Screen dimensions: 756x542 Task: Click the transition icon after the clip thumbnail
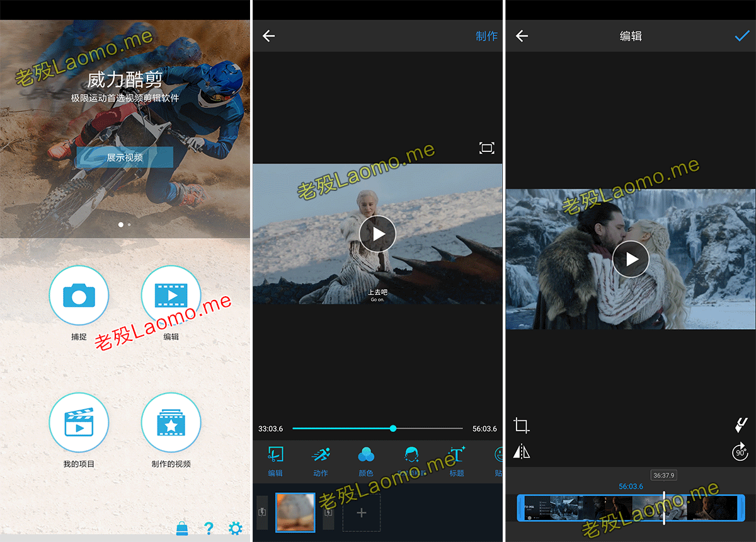pos(328,512)
